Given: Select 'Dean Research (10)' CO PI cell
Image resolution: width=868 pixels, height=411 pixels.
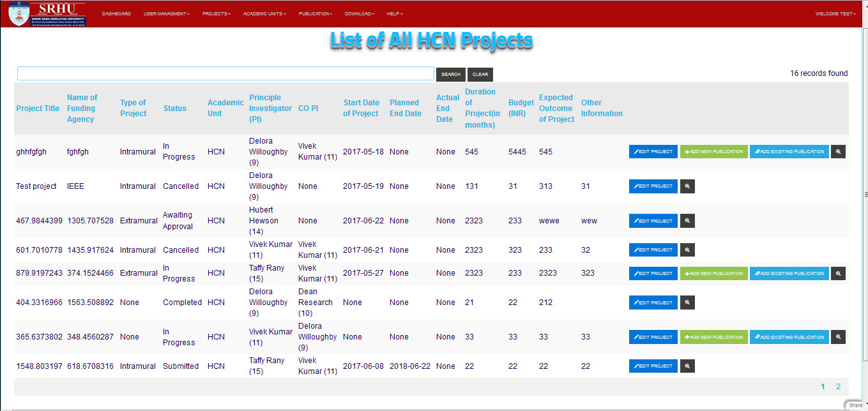Looking at the screenshot, I should point(316,303).
